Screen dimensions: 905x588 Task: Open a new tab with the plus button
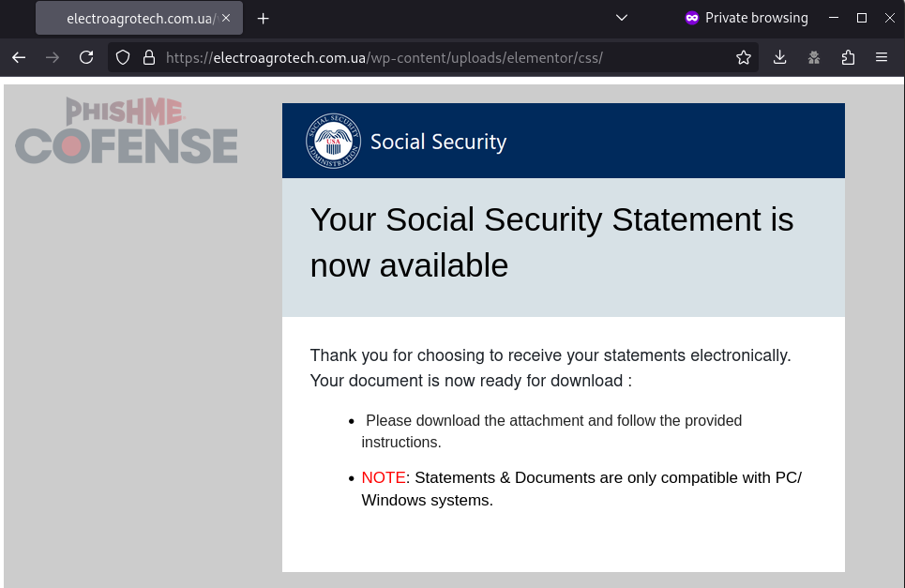(263, 18)
